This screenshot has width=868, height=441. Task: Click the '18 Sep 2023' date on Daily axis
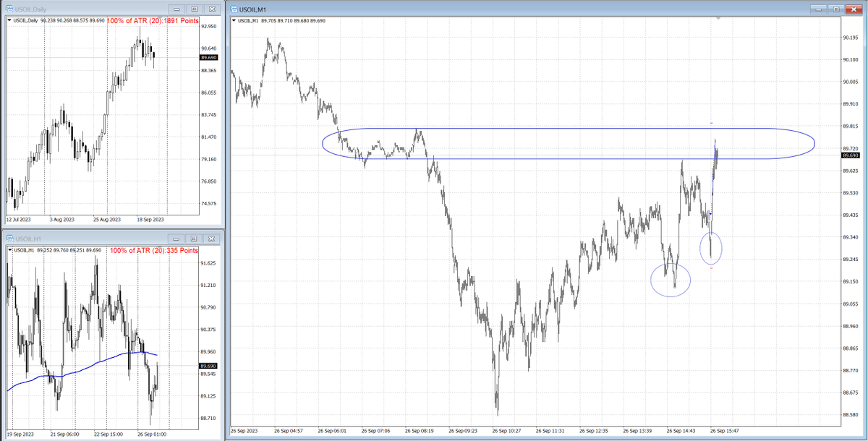click(x=150, y=219)
